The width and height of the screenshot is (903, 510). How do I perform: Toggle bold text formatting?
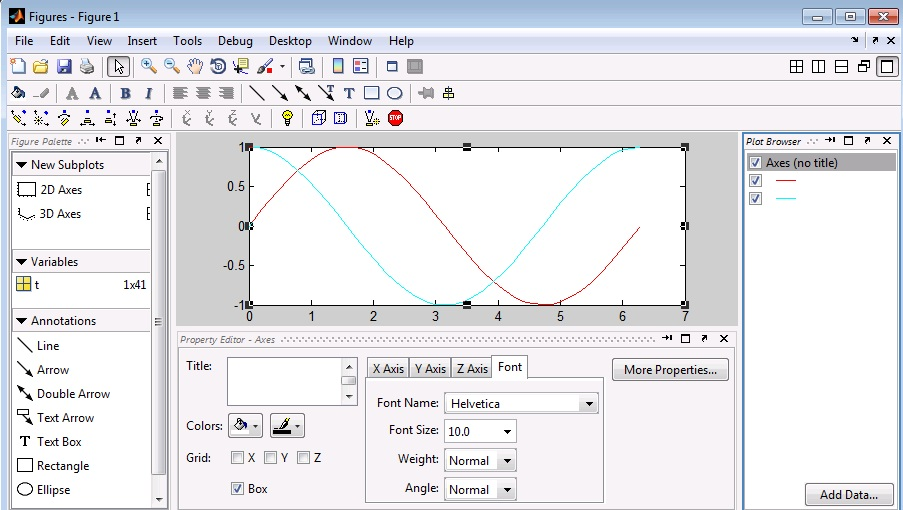(125, 93)
